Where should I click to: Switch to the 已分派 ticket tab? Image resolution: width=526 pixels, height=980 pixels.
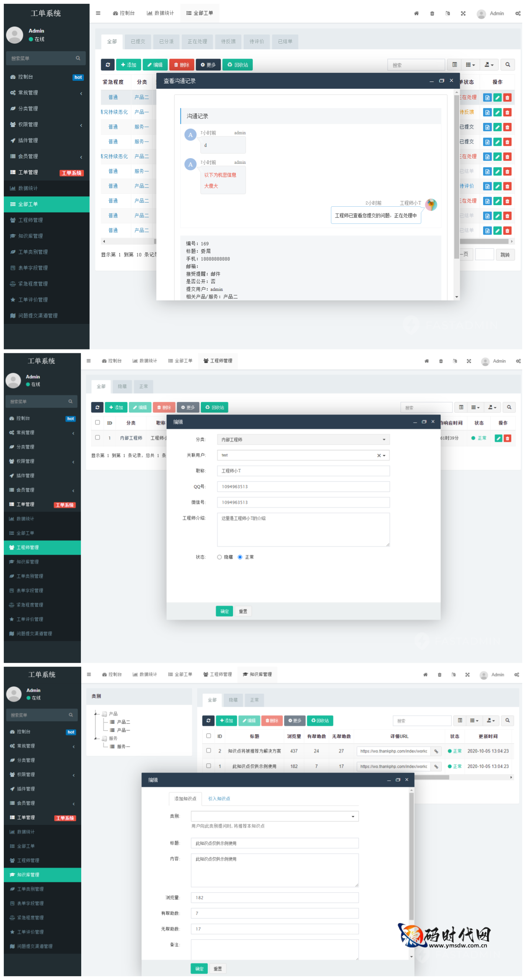pos(166,42)
